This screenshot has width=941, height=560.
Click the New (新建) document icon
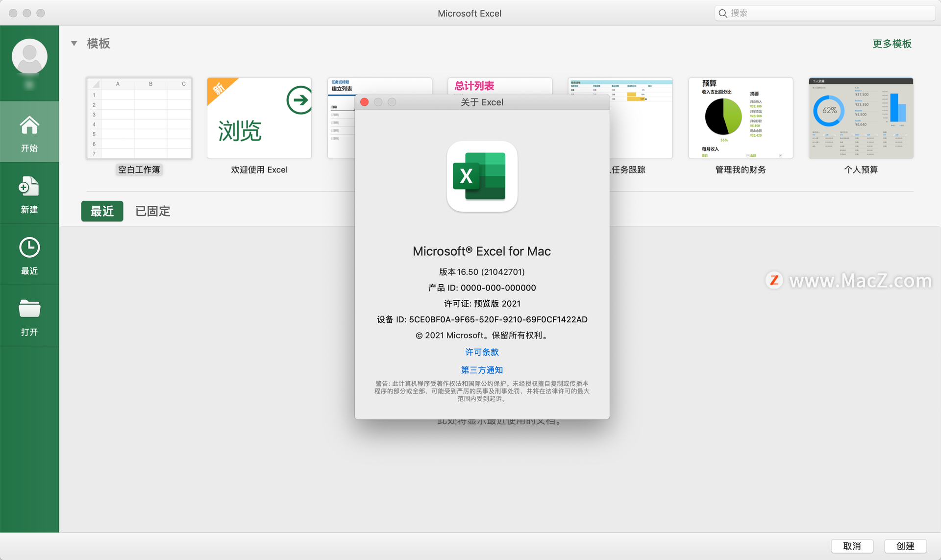coord(29,187)
